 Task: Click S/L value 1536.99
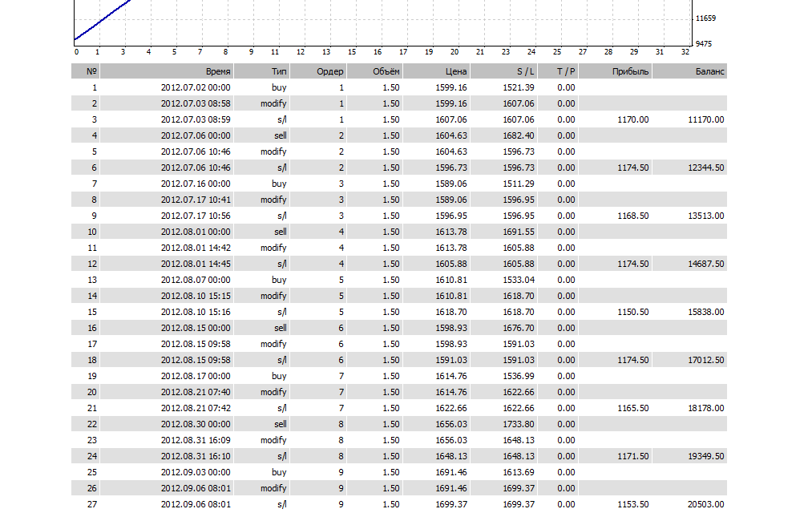[x=519, y=377]
